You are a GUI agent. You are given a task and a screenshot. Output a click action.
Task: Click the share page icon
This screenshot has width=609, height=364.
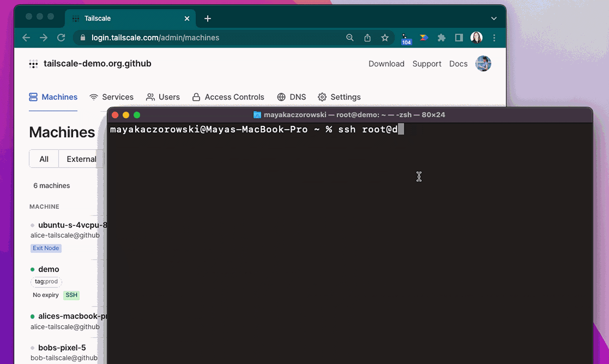coord(367,38)
